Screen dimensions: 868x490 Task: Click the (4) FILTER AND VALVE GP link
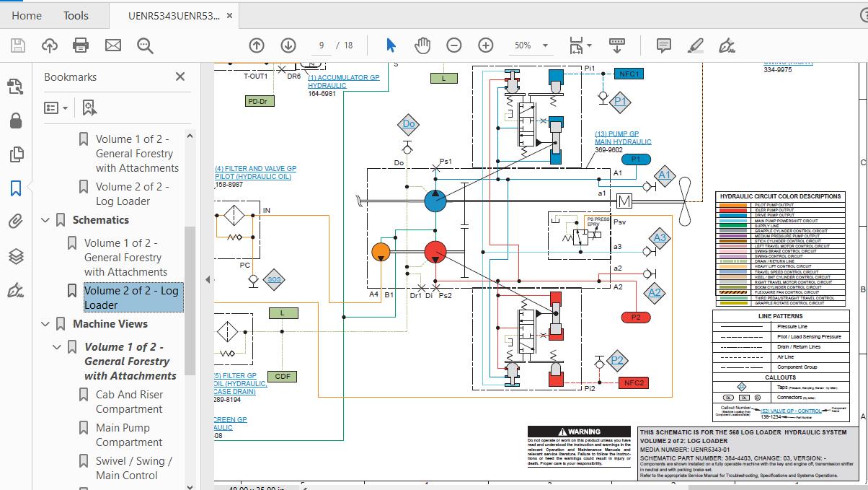click(256, 172)
